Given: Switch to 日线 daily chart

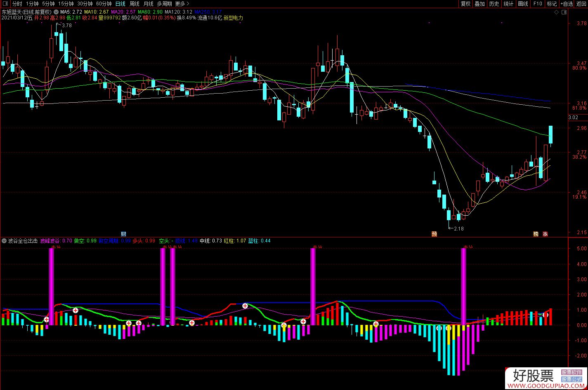Looking at the screenshot, I should 120,4.
